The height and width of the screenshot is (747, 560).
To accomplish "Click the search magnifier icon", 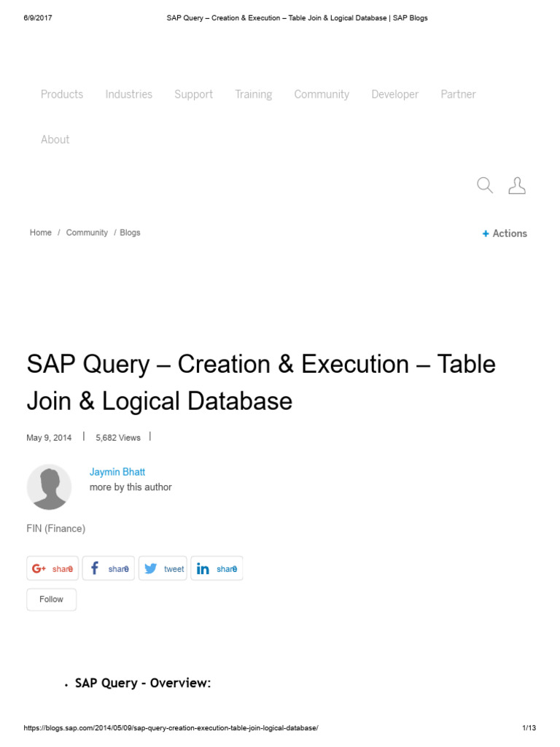I will [485, 185].
